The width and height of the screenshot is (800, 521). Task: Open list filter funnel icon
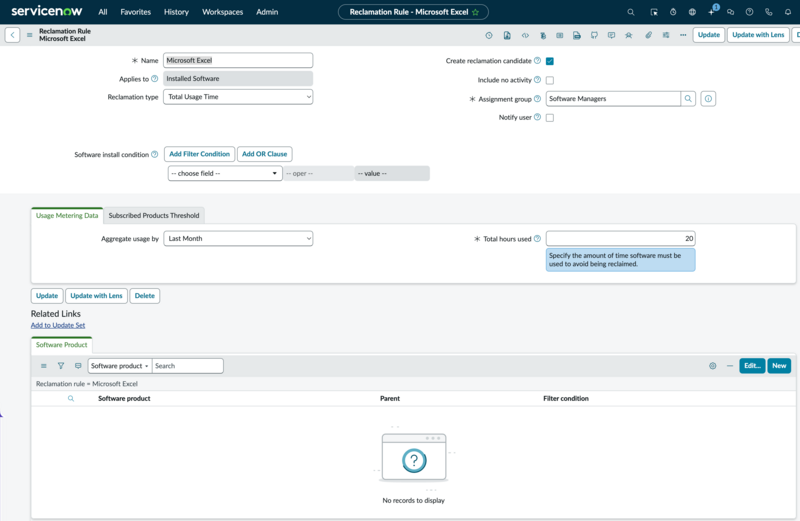[x=61, y=366]
